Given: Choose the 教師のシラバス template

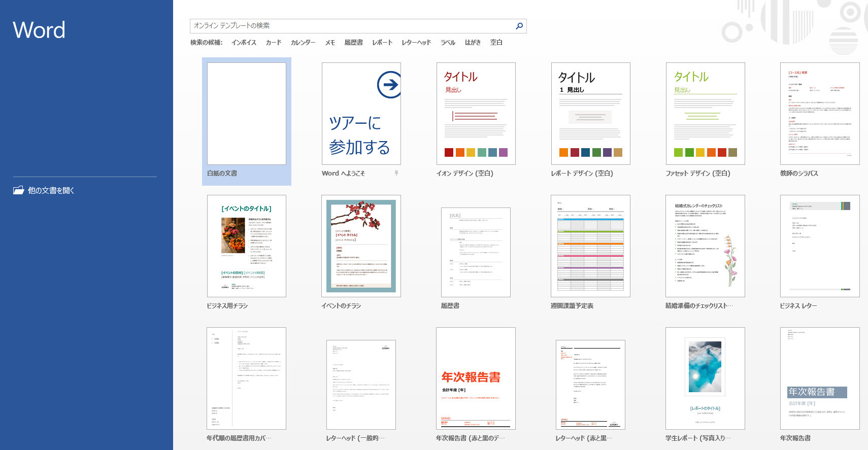Looking at the screenshot, I should pos(820,114).
